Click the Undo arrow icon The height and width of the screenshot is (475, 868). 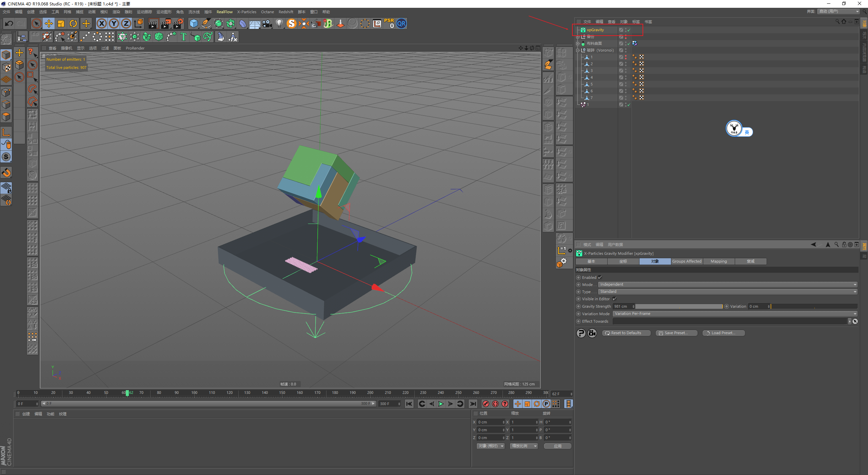click(x=9, y=23)
